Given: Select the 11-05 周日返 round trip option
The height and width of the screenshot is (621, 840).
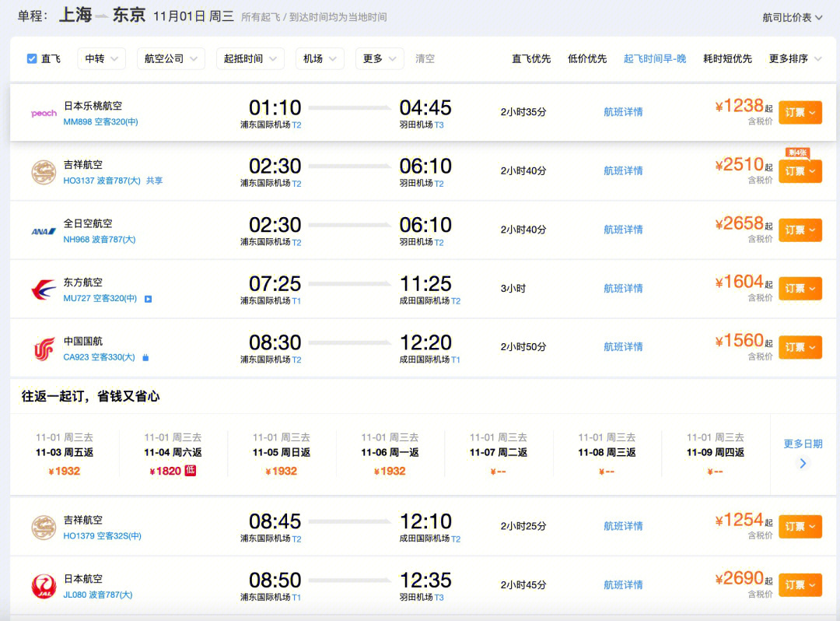Looking at the screenshot, I should point(282,454).
